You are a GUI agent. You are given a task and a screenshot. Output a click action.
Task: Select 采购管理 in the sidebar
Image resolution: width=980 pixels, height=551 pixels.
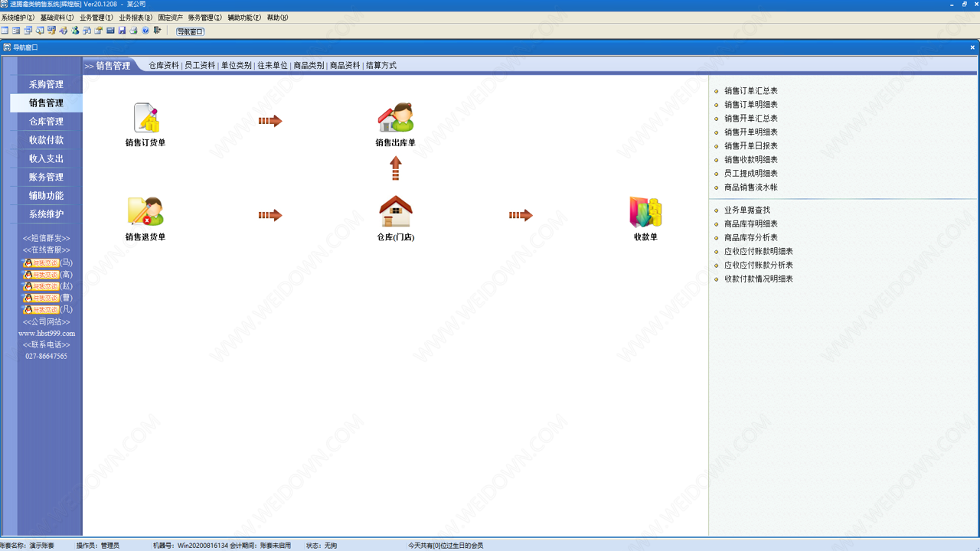(46, 84)
